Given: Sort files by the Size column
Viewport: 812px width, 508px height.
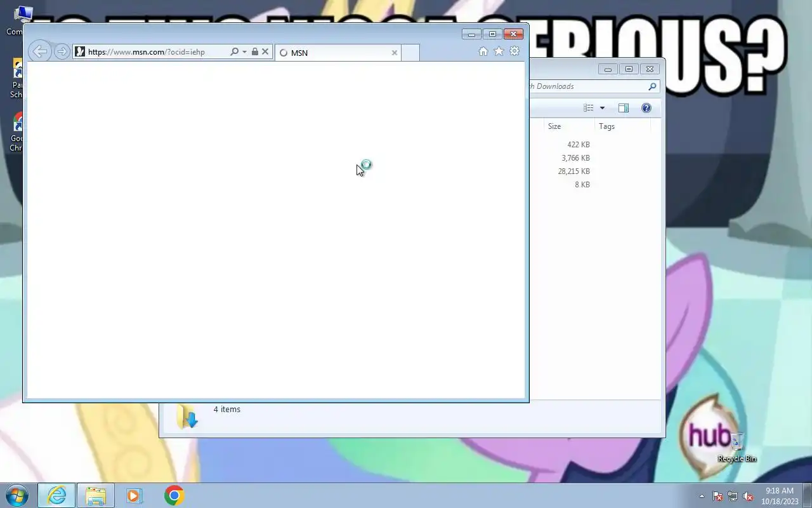Looking at the screenshot, I should pyautogui.click(x=569, y=126).
